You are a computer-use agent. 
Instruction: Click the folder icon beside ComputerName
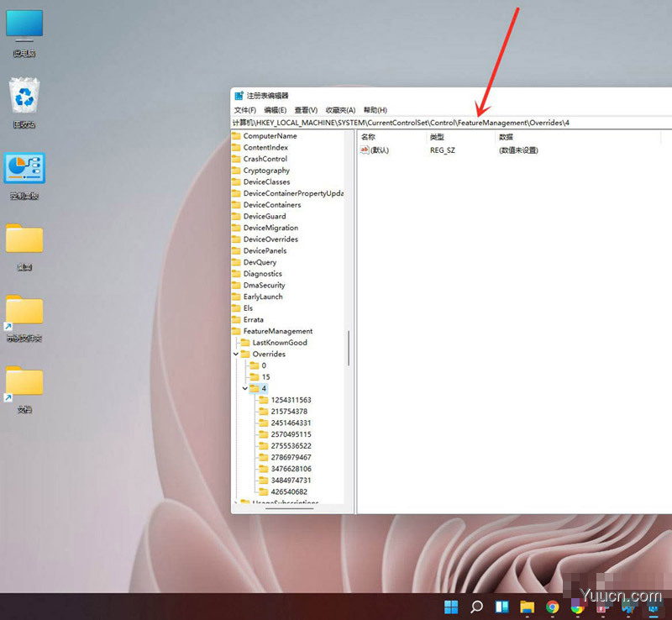click(x=236, y=136)
